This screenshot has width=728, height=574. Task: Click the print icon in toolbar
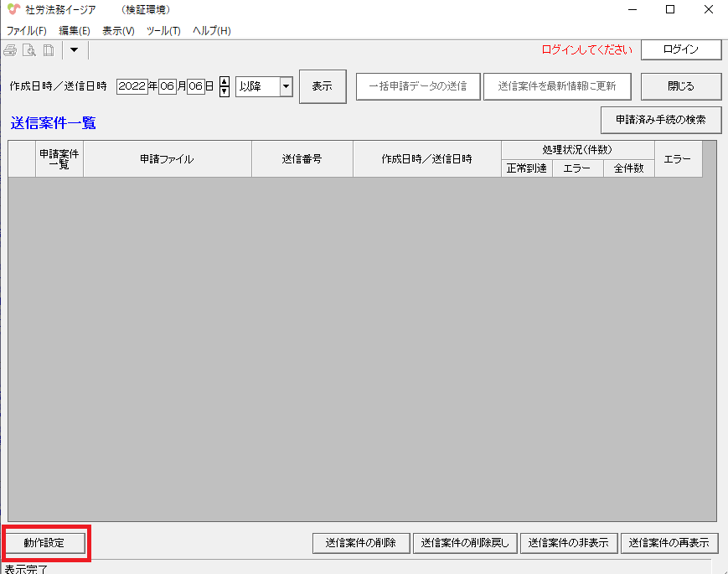point(10,50)
